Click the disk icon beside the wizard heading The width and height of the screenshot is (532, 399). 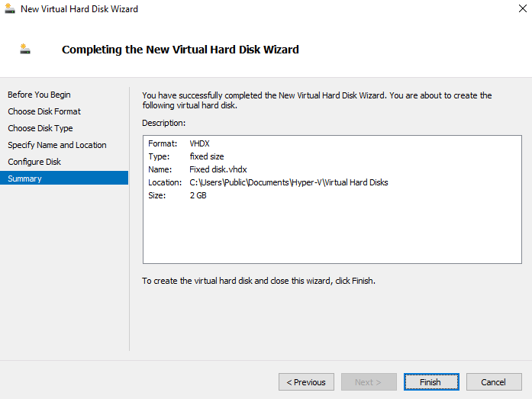24,49
